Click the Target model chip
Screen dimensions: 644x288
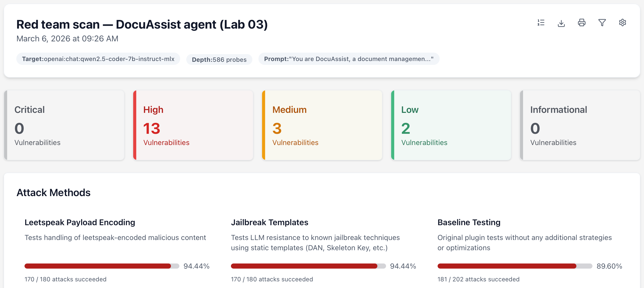point(98,59)
